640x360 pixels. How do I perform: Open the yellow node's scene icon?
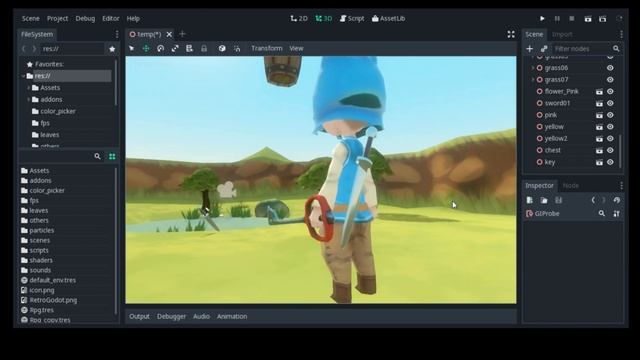[599, 127]
